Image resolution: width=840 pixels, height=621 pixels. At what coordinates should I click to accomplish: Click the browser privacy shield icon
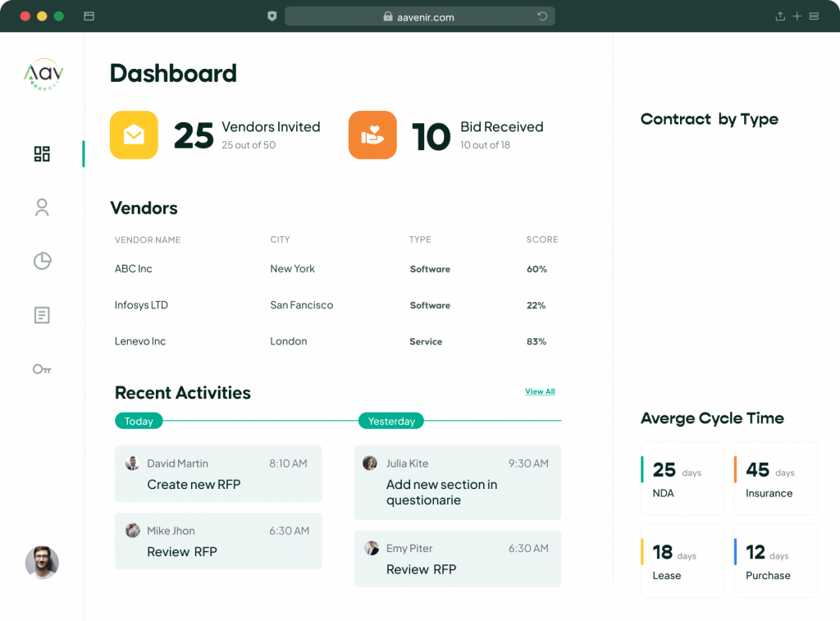(x=272, y=16)
